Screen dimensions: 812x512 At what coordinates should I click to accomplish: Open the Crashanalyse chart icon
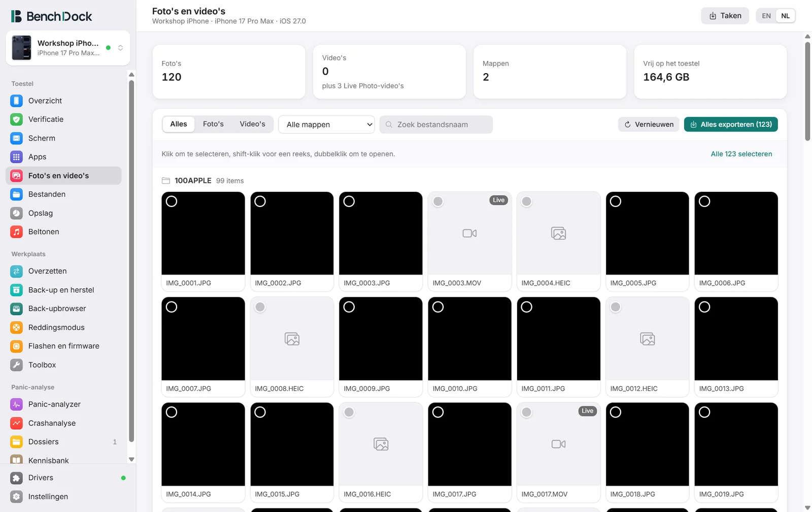16,423
